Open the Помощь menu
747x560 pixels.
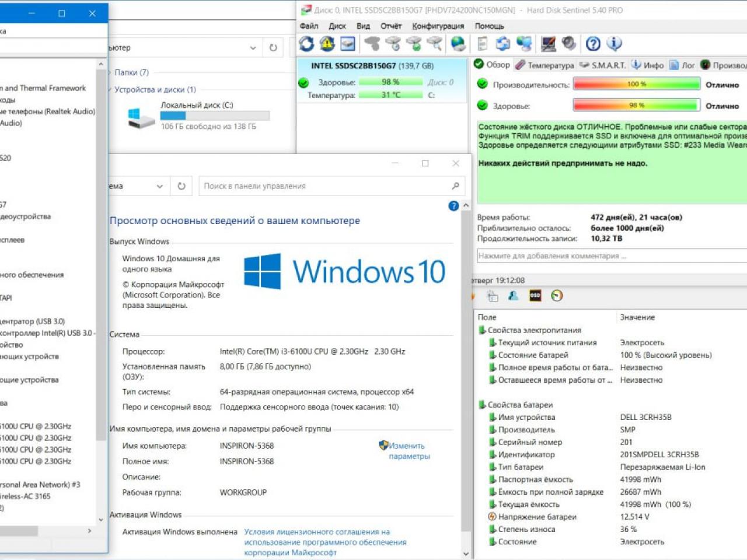489,26
